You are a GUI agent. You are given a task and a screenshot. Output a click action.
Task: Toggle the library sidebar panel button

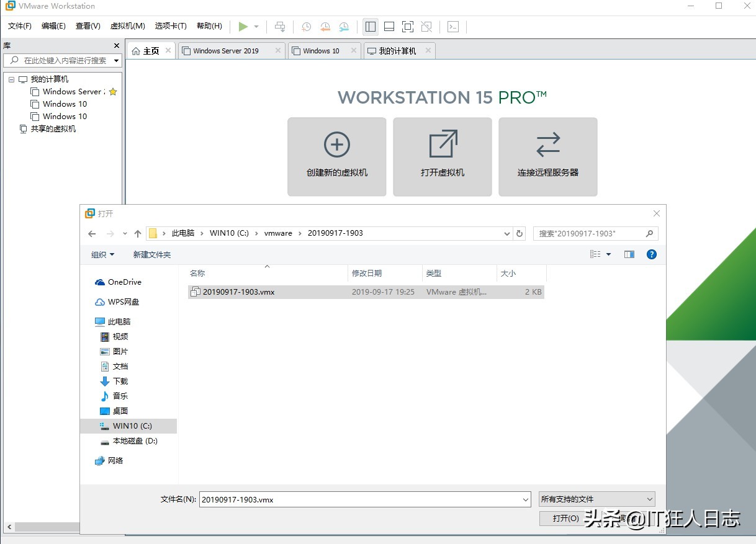pyautogui.click(x=371, y=27)
